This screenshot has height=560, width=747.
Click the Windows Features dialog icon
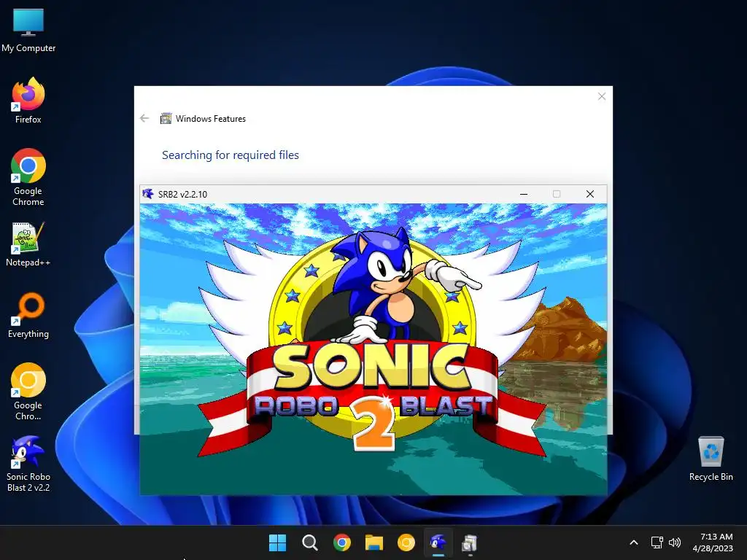166,118
